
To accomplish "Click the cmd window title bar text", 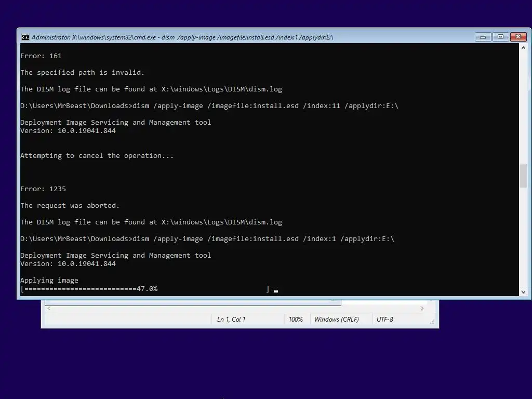I will pos(182,37).
